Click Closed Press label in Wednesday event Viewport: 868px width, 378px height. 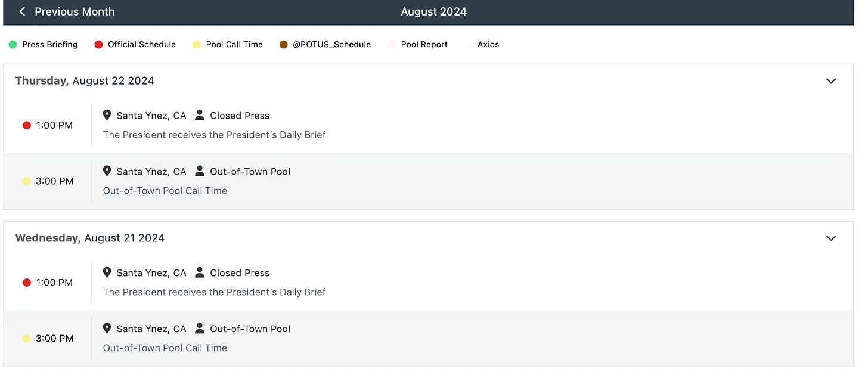(240, 273)
